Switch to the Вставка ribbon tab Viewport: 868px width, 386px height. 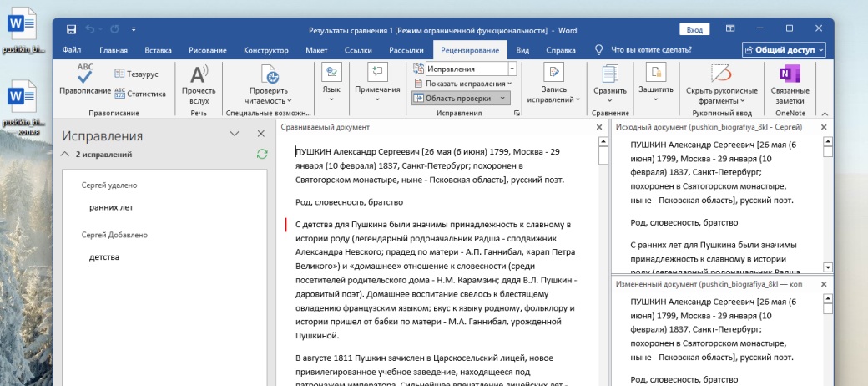click(x=158, y=50)
